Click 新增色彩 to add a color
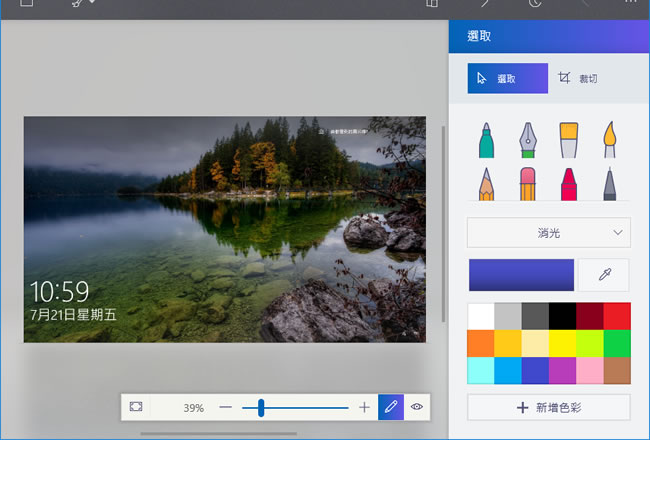This screenshot has width=650, height=481. [549, 408]
